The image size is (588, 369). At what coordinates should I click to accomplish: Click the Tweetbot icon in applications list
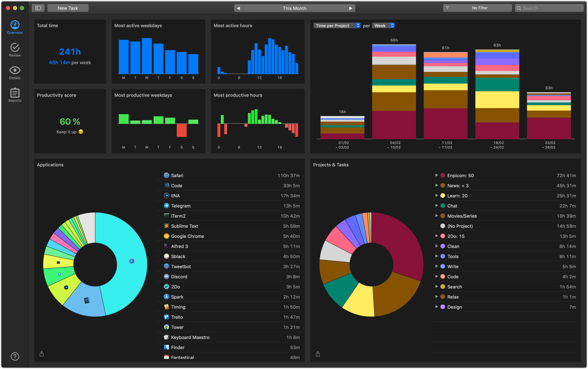(167, 266)
